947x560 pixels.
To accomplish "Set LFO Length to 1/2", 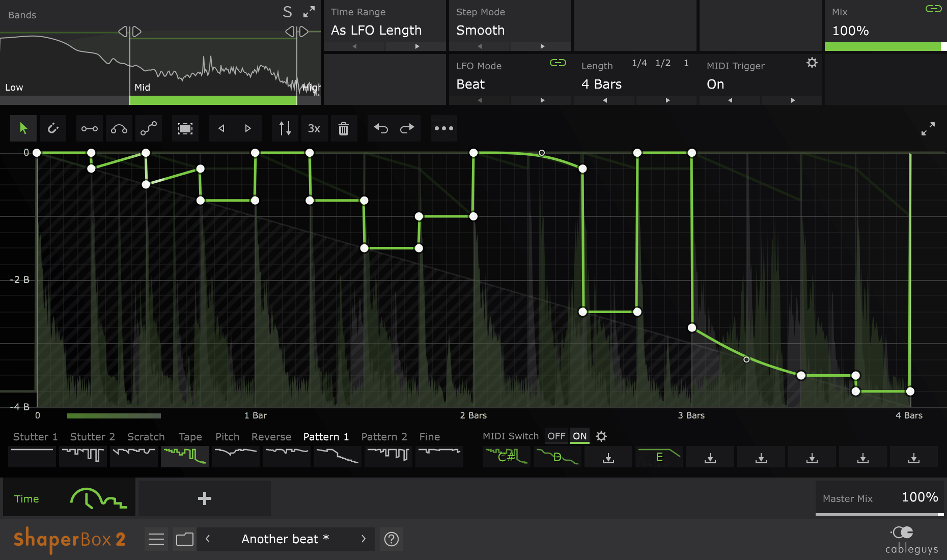I will coord(663,63).
